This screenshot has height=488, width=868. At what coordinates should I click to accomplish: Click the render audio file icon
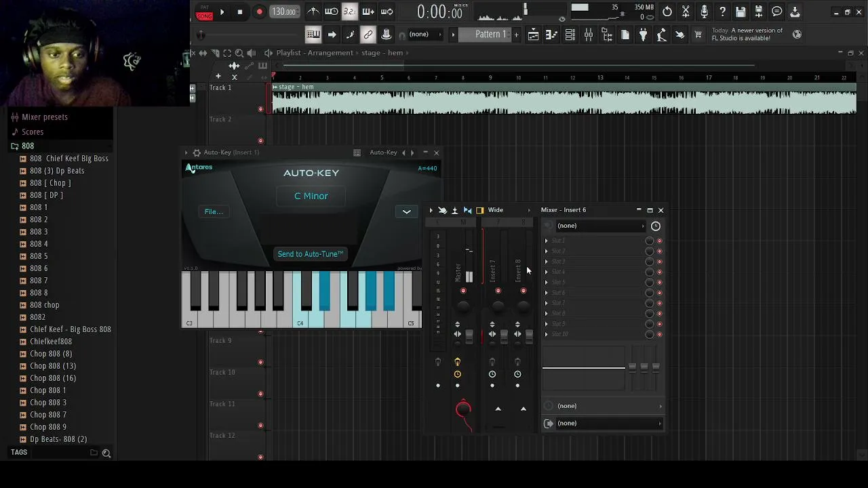tap(759, 12)
